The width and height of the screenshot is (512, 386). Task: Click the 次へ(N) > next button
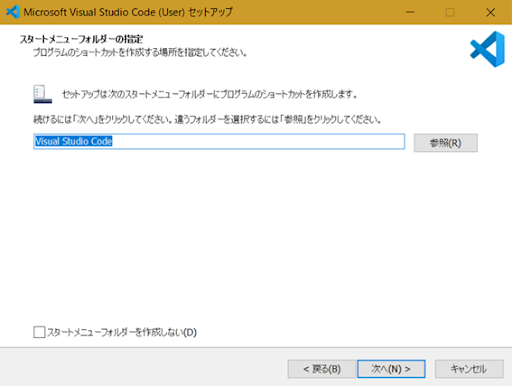tap(391, 369)
